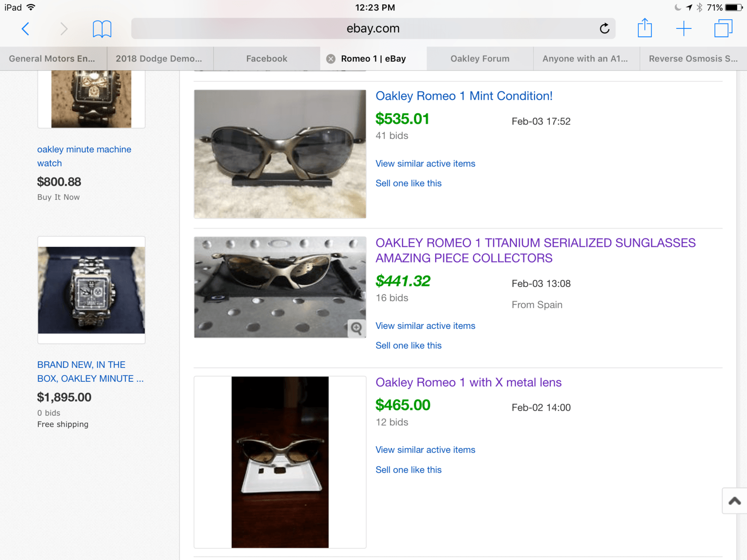
Task: Open Oakley Romeo 1 with X metal lens
Action: [468, 383]
